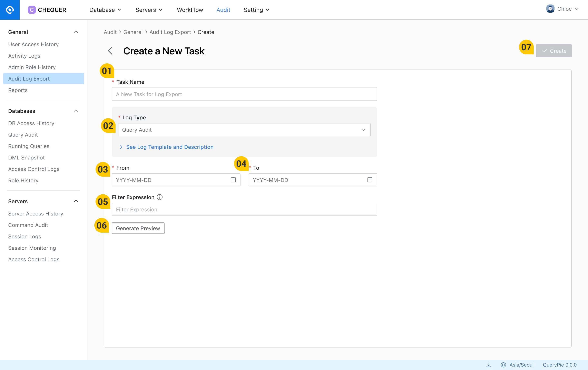The height and width of the screenshot is (370, 588).
Task: Click the Asia/Seoul timezone text
Action: (521, 365)
